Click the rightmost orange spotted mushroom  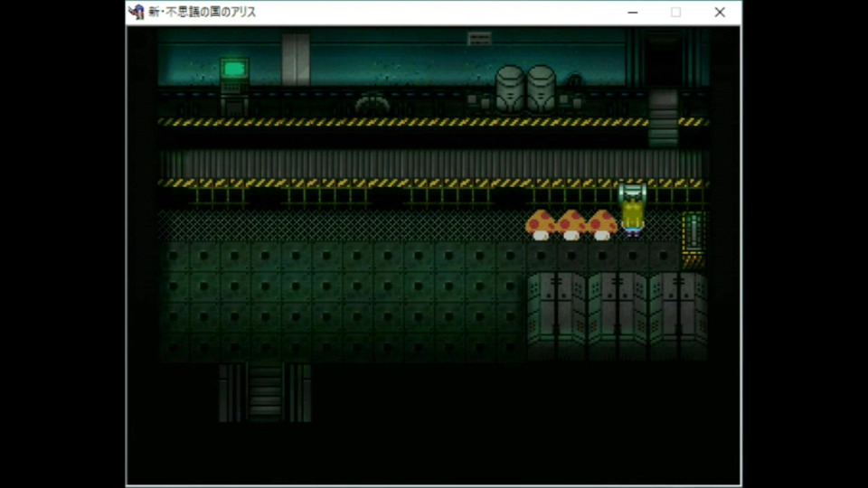coord(602,225)
